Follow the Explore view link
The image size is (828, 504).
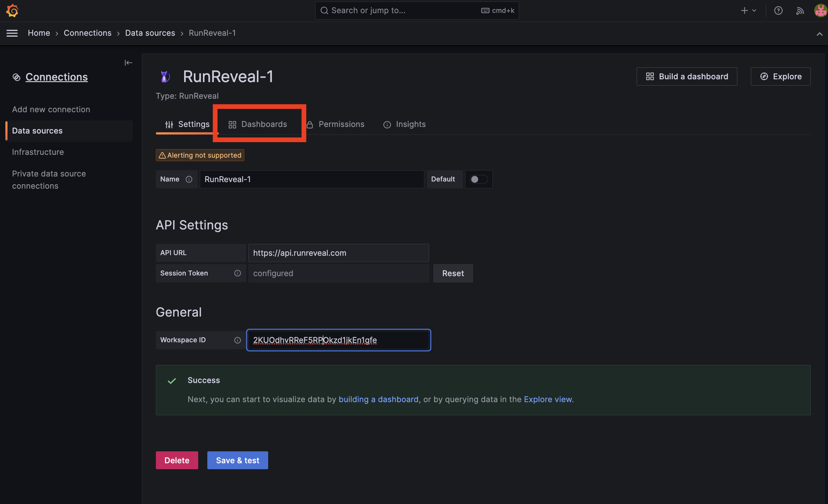coord(548,399)
